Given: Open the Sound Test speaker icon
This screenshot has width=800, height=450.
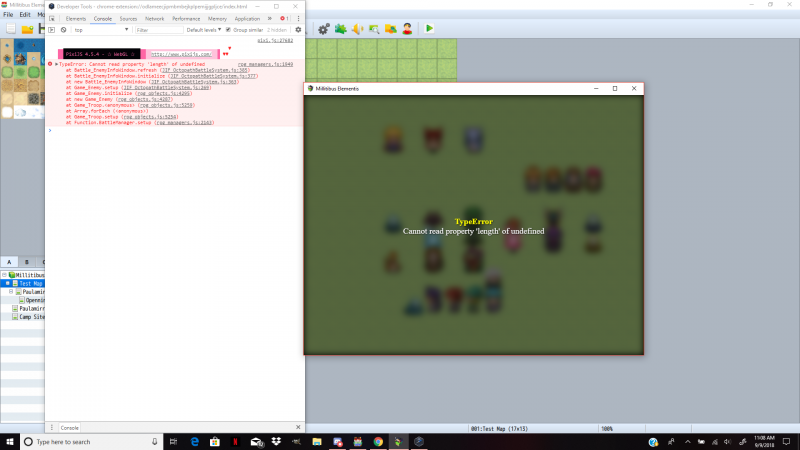Looking at the screenshot, I should click(x=357, y=29).
